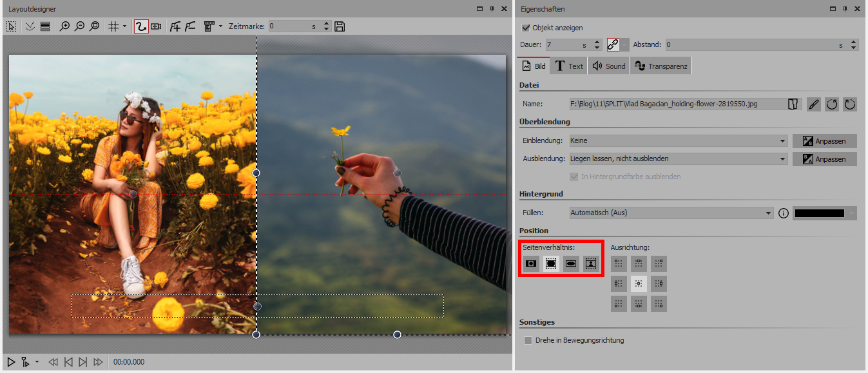Zoom out of the layout view
This screenshot has height=373, width=868.
click(79, 26)
